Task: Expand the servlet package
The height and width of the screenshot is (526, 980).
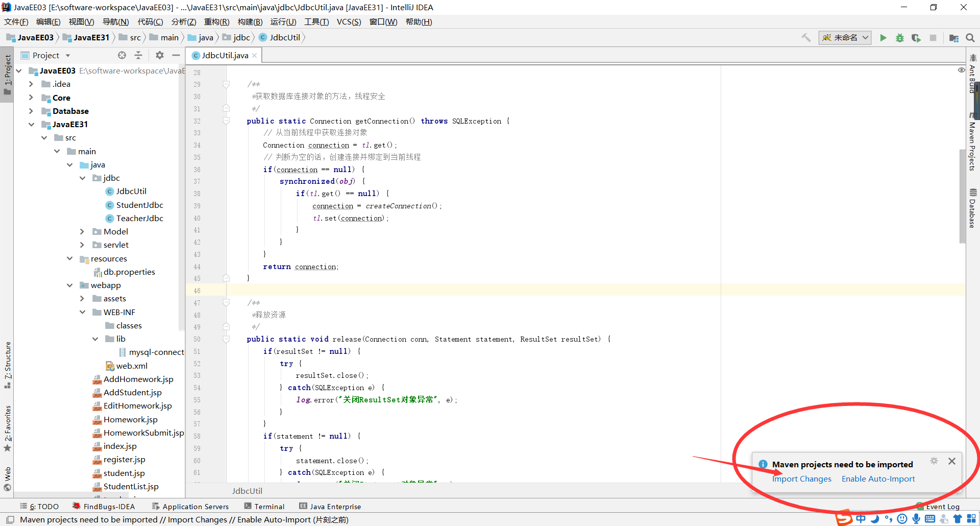Action: click(82, 245)
